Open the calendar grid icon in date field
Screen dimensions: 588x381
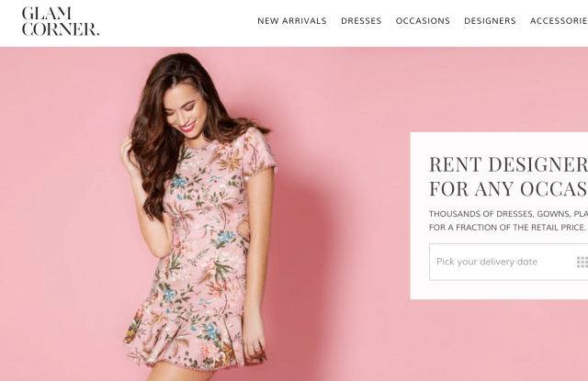coord(582,262)
